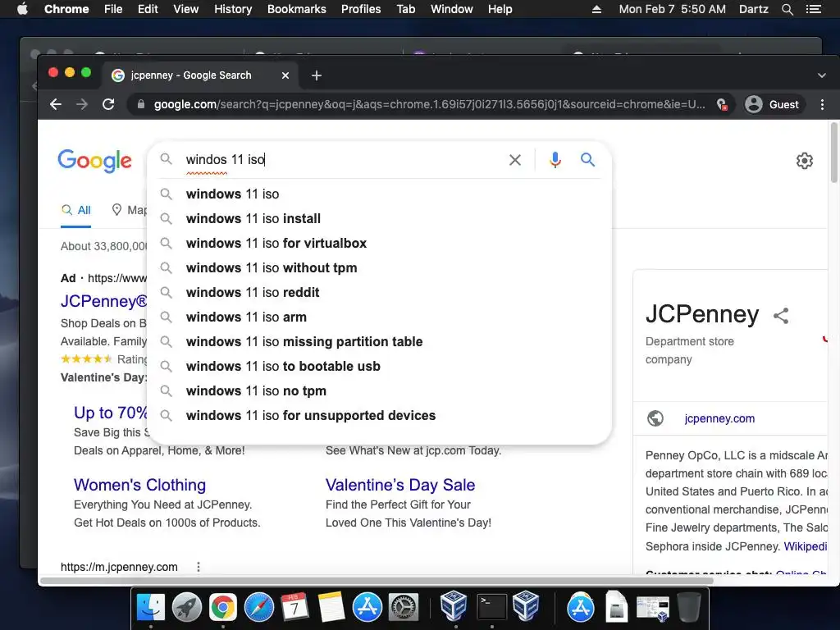Go forward with the browser forward arrow
Image resolution: width=840 pixels, height=630 pixels.
pos(82,104)
